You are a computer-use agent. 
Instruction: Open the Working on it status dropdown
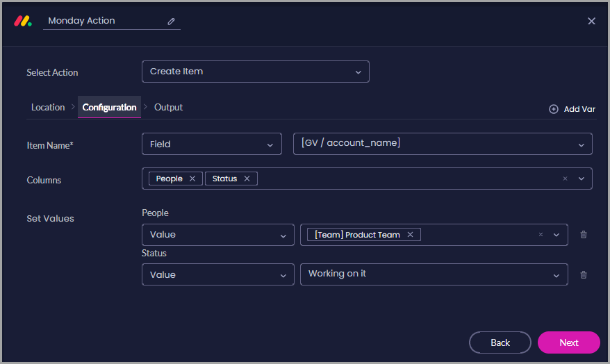tap(434, 274)
